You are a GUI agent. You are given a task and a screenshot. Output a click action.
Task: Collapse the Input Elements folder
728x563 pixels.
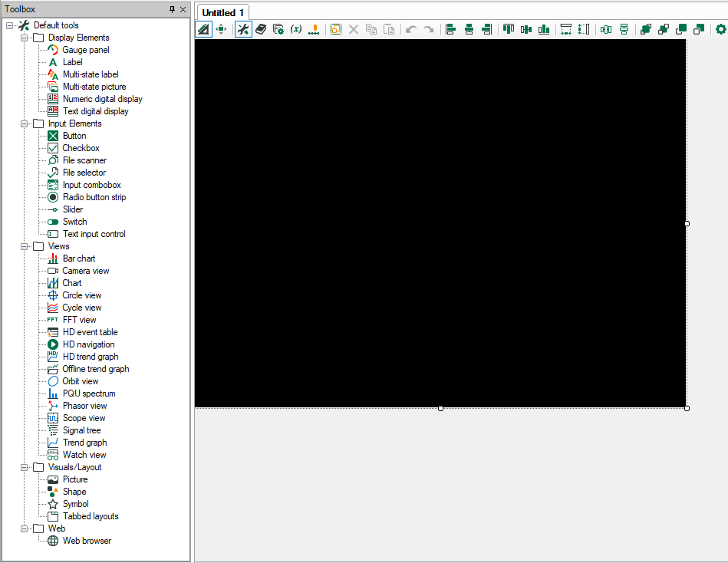click(24, 124)
